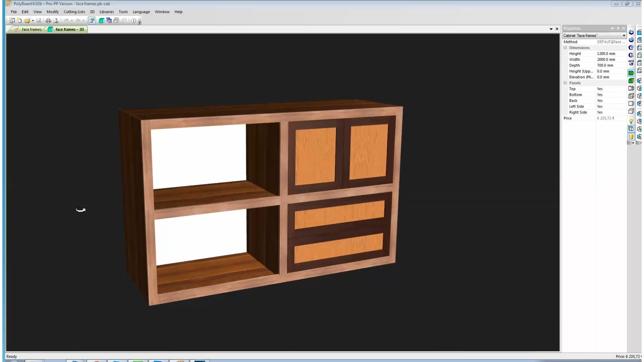The height and width of the screenshot is (362, 644).
Task: Open the Undo history dropdown arrow
Action: coord(72,21)
